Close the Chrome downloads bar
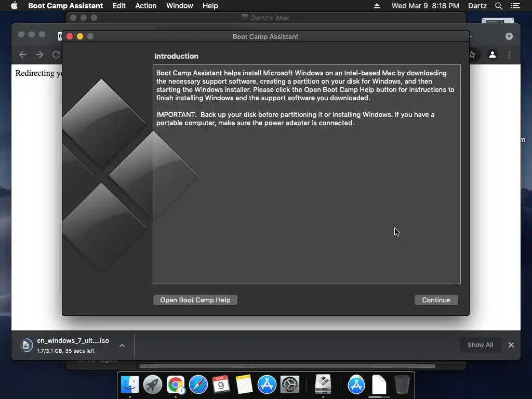Viewport: 532px width, 399px height. click(511, 345)
